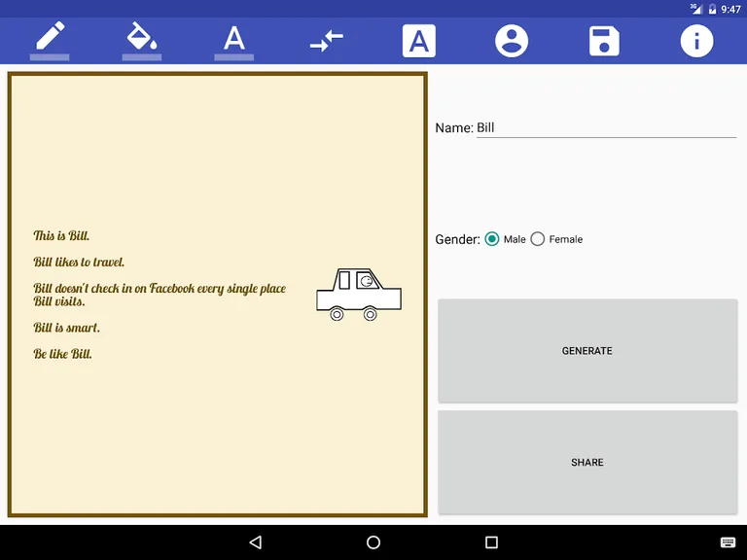Open the font style boxed A icon
This screenshot has width=747, height=560.
point(419,41)
